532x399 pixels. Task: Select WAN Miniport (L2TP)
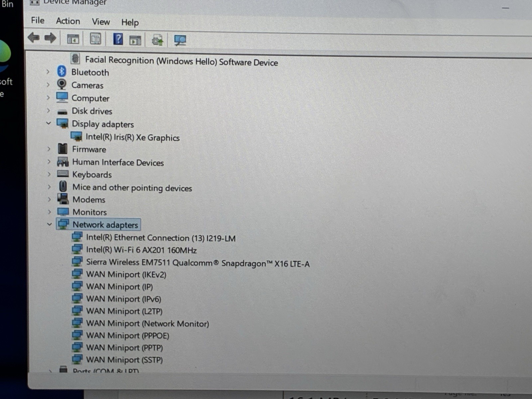click(124, 311)
